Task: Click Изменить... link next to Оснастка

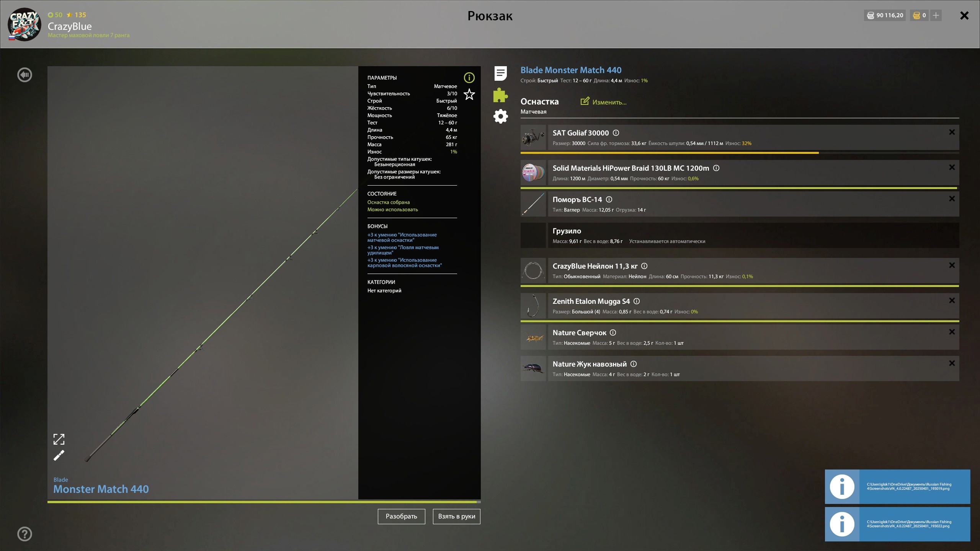Action: (609, 102)
